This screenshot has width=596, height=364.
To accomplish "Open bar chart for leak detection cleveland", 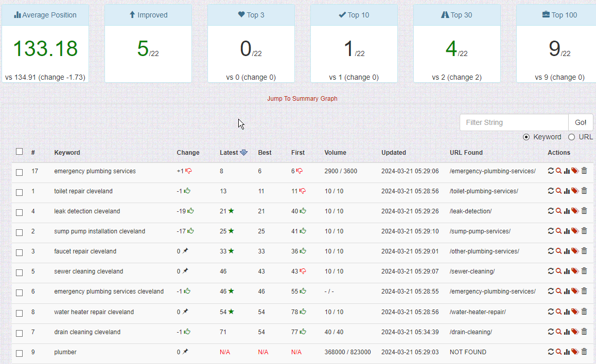I will coord(567,211).
